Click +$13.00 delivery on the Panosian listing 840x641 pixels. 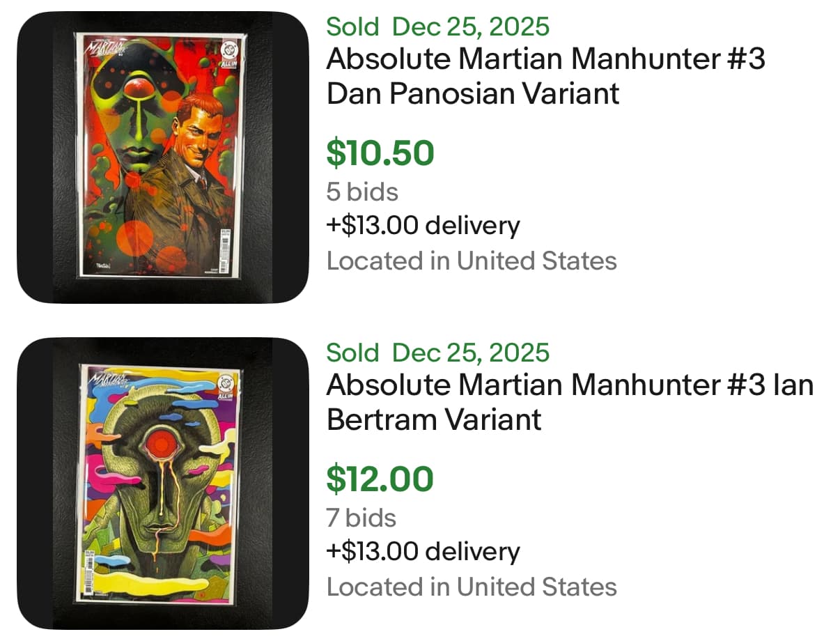tap(423, 226)
